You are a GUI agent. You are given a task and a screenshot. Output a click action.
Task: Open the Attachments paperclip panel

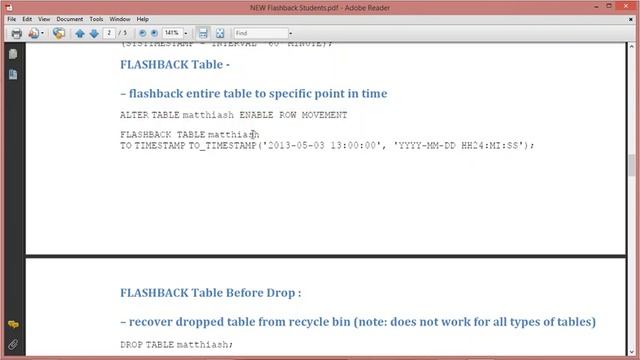[13, 344]
